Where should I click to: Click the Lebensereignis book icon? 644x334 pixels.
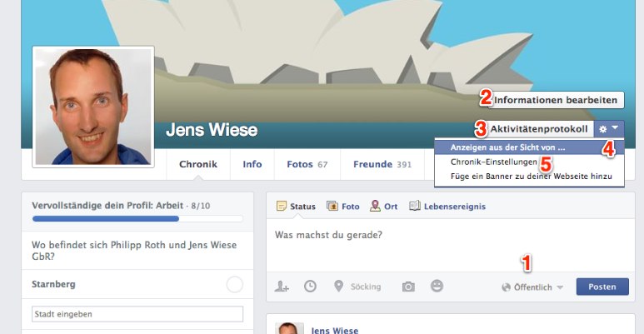415,206
